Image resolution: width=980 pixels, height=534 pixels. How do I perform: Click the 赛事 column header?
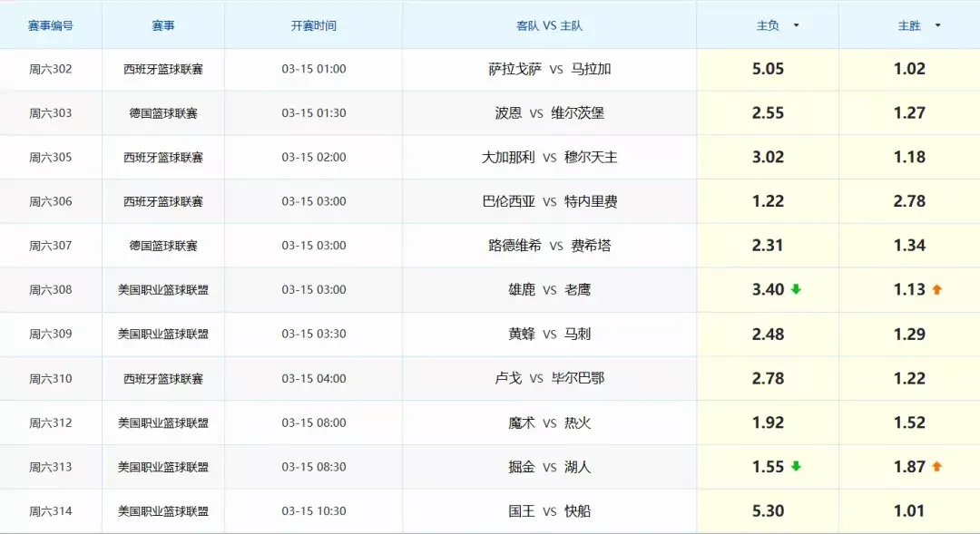(x=162, y=24)
